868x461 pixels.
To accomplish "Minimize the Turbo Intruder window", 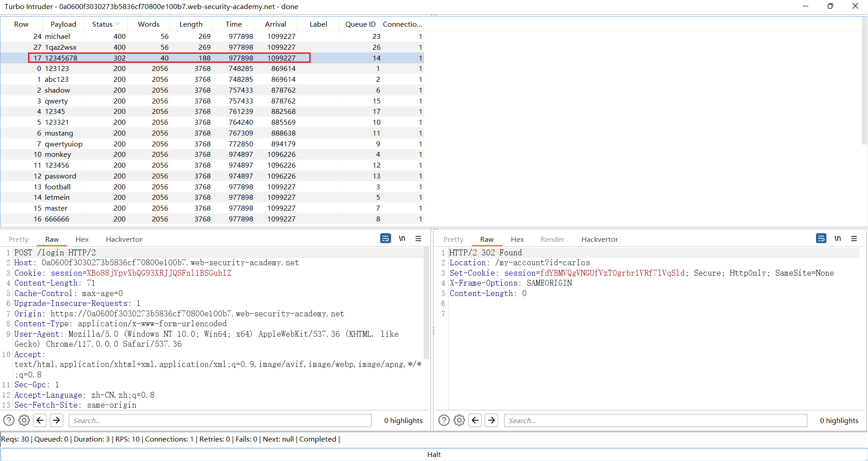I will [805, 6].
